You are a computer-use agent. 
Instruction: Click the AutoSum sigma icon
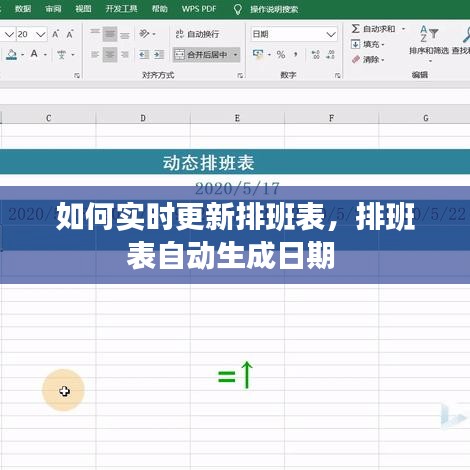(355, 29)
